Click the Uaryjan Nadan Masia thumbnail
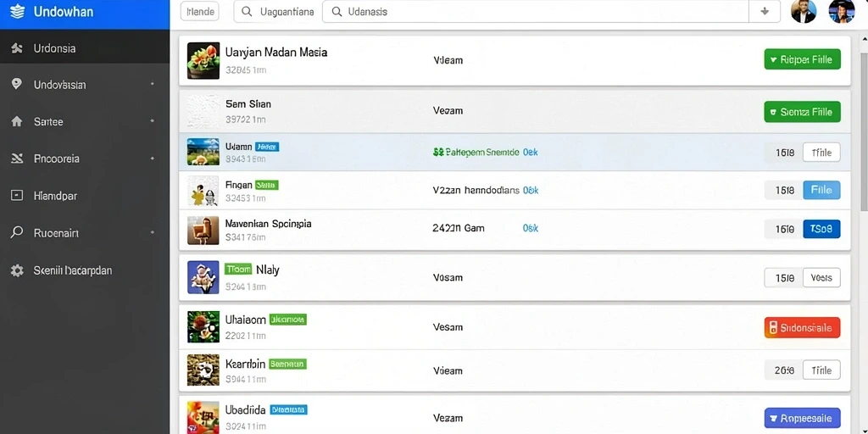868x434 pixels. [203, 60]
